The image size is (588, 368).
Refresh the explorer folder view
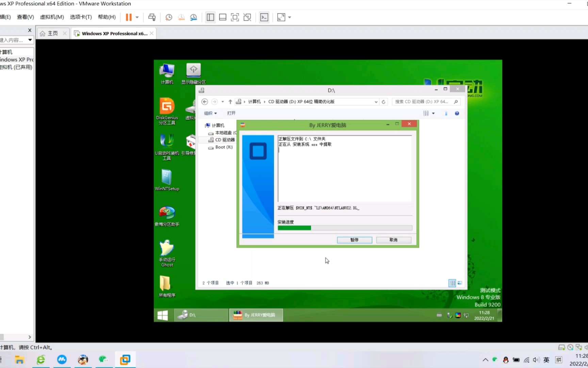383,102
